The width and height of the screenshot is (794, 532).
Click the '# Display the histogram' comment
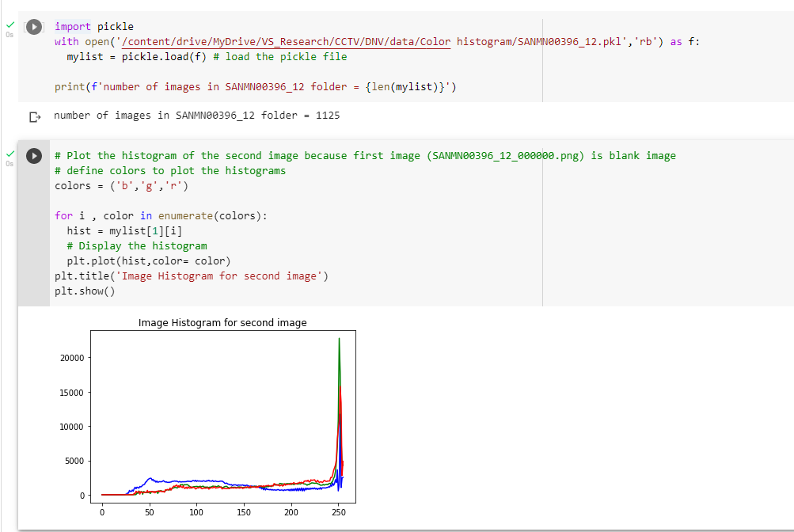coord(137,246)
